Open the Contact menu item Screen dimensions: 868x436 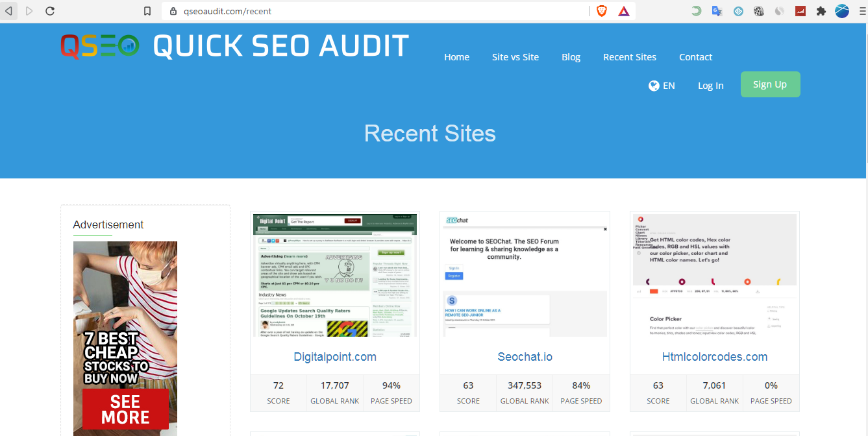coord(695,57)
